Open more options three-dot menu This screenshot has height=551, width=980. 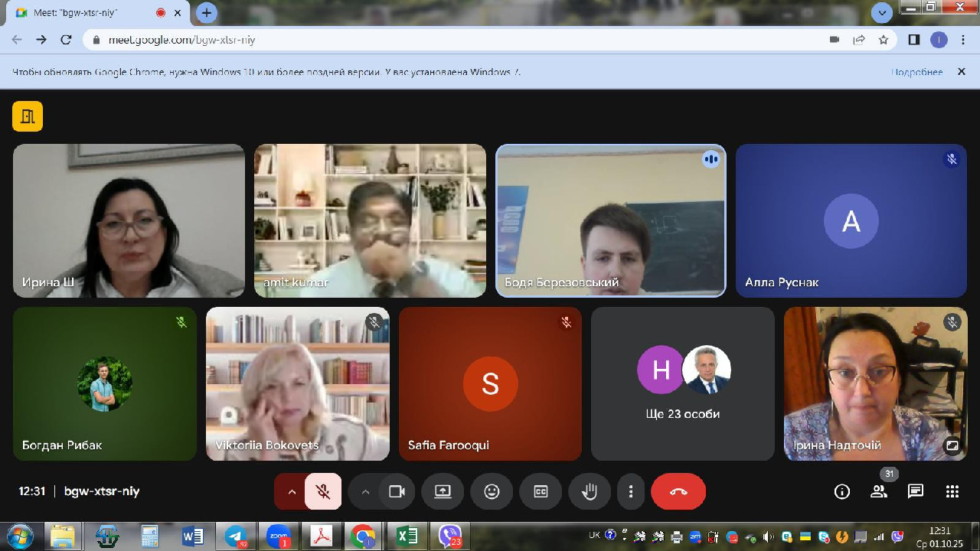pos(631,491)
